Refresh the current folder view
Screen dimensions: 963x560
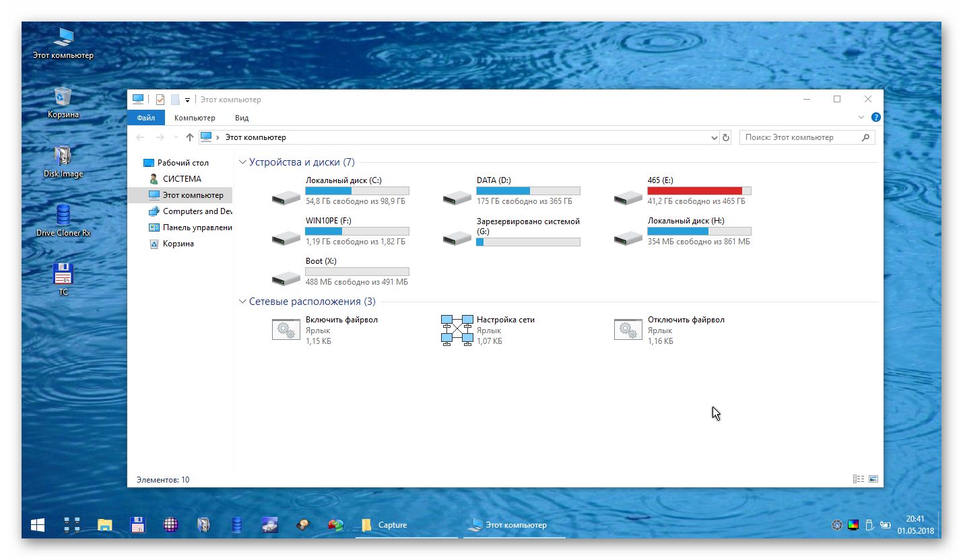pos(726,137)
